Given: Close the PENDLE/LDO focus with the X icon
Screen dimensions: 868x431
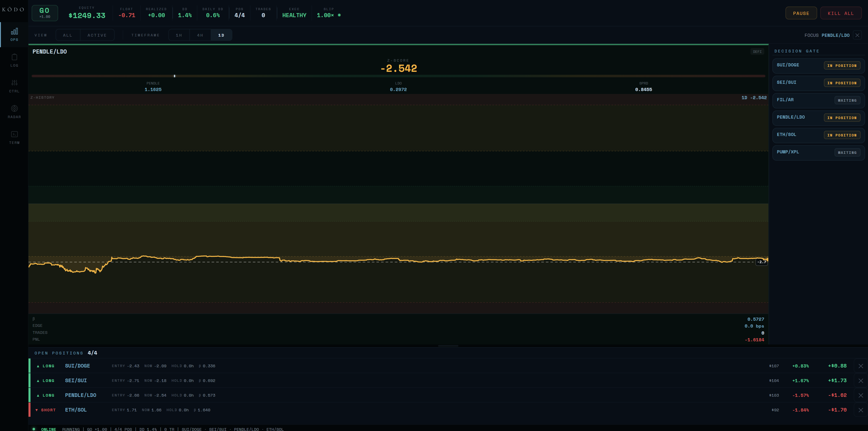Looking at the screenshot, I should (857, 35).
